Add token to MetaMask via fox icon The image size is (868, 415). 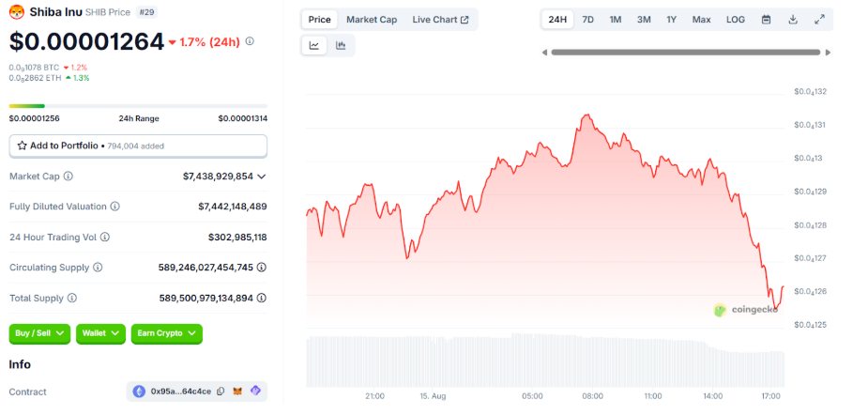(237, 392)
